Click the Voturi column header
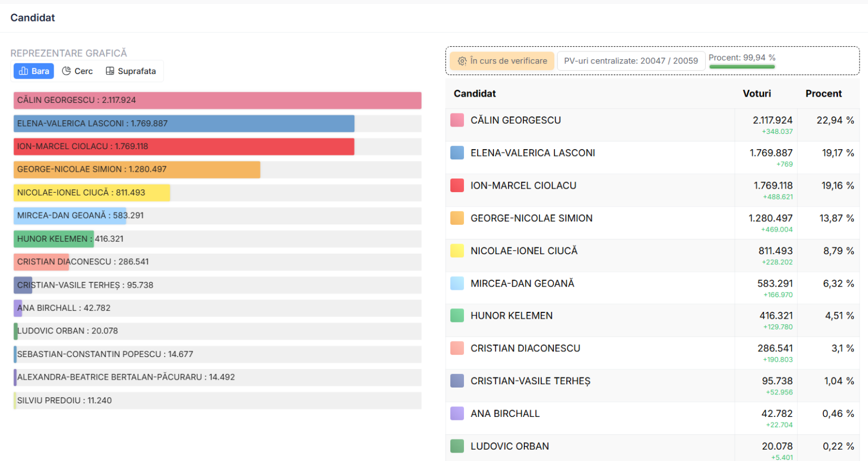 click(x=756, y=94)
